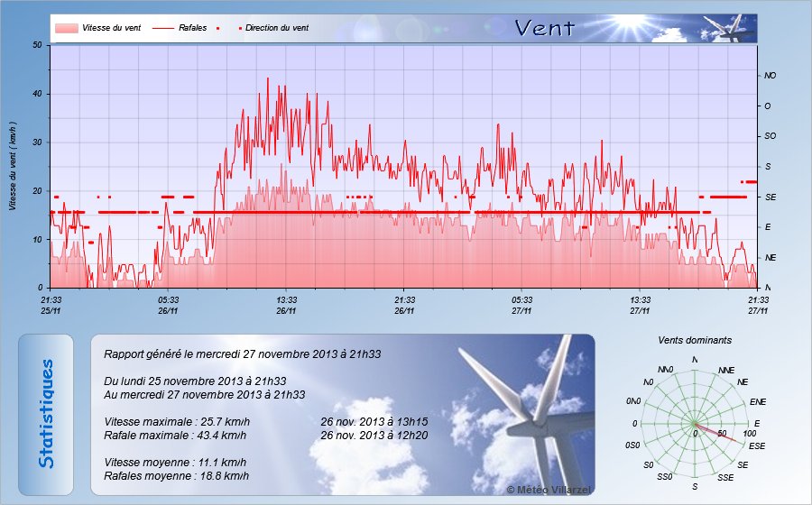Click the Rafales red line legend marker
Screen dimensions: 812x505
(x=162, y=28)
